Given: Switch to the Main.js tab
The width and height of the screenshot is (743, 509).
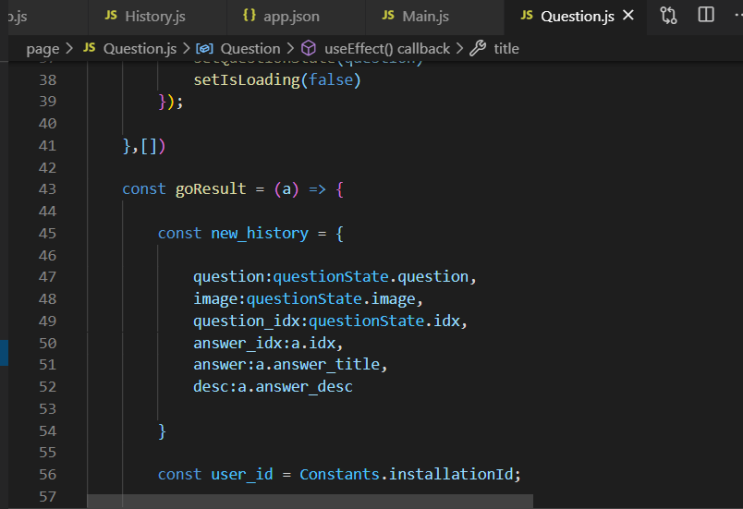Looking at the screenshot, I should coord(435,17).
